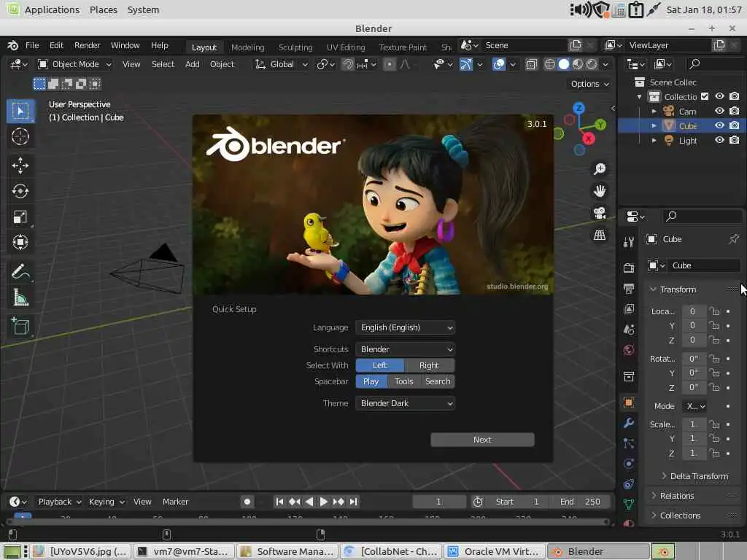Expand the Cube outliner row

point(654,125)
